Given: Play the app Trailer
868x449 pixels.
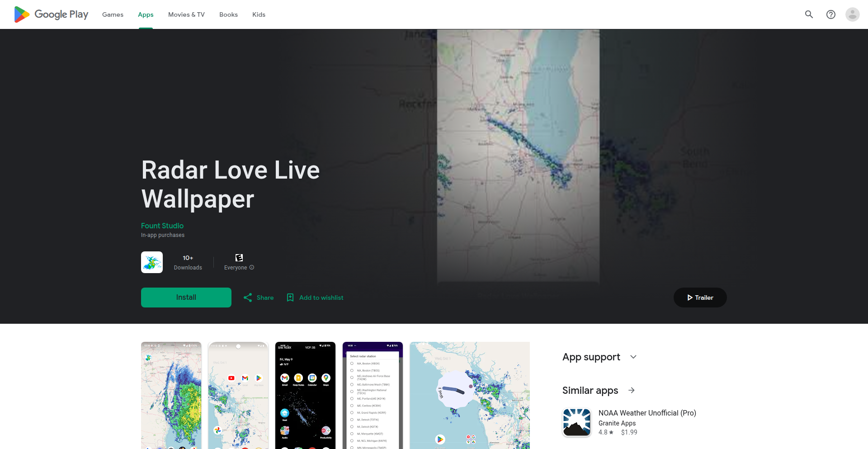Looking at the screenshot, I should coord(700,298).
